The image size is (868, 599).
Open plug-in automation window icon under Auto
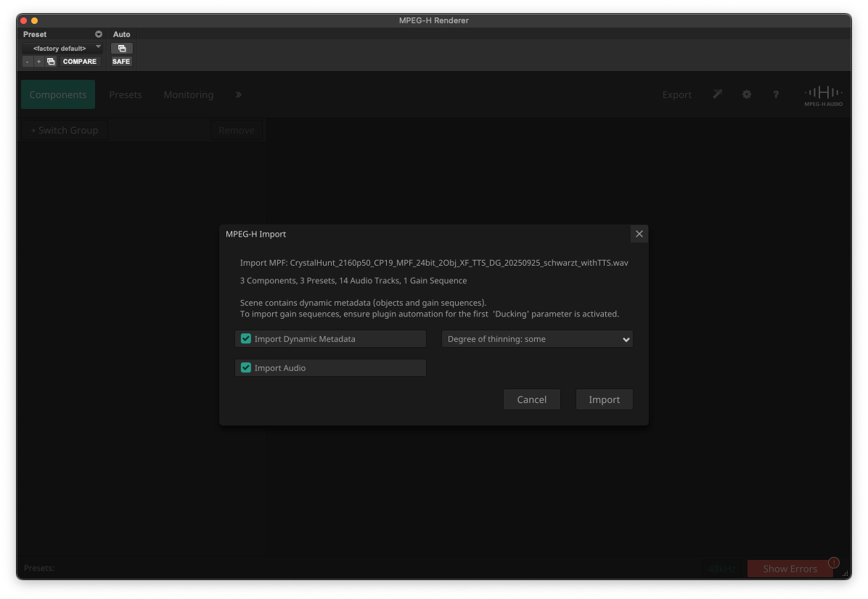pos(122,48)
